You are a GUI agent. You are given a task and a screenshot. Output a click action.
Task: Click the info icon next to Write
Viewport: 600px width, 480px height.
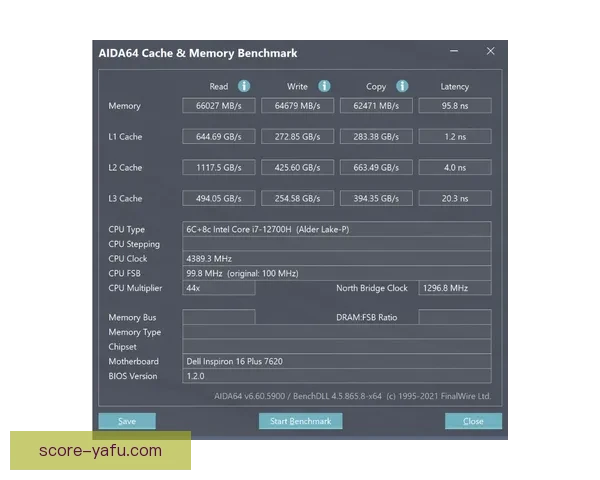coord(324,86)
